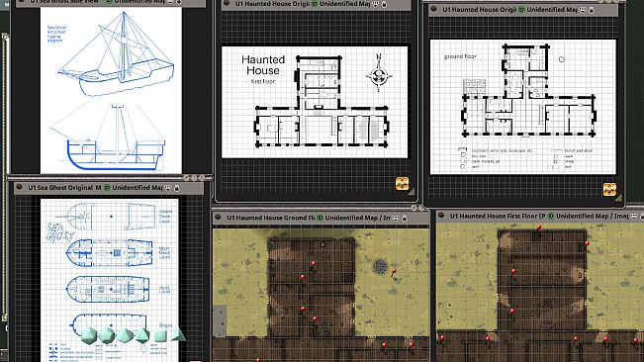Choose the pyramid d4 die

click(x=178, y=334)
